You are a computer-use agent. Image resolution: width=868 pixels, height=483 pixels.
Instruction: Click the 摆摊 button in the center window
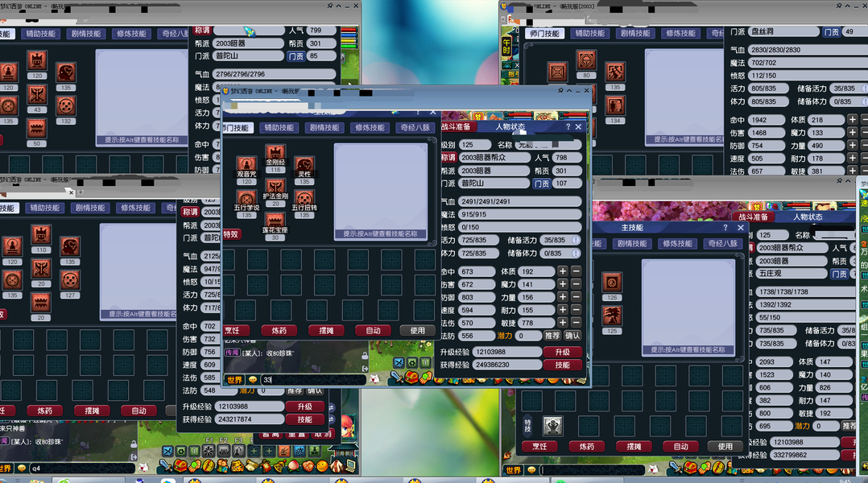[327, 330]
